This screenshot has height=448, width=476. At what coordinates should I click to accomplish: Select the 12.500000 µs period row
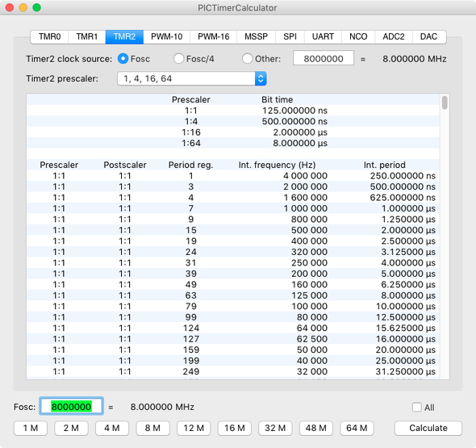(233, 317)
